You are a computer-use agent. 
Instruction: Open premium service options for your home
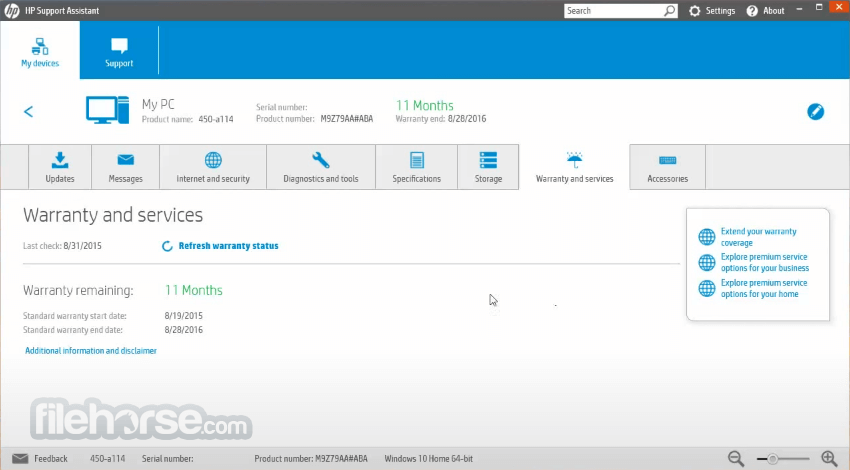(x=764, y=288)
